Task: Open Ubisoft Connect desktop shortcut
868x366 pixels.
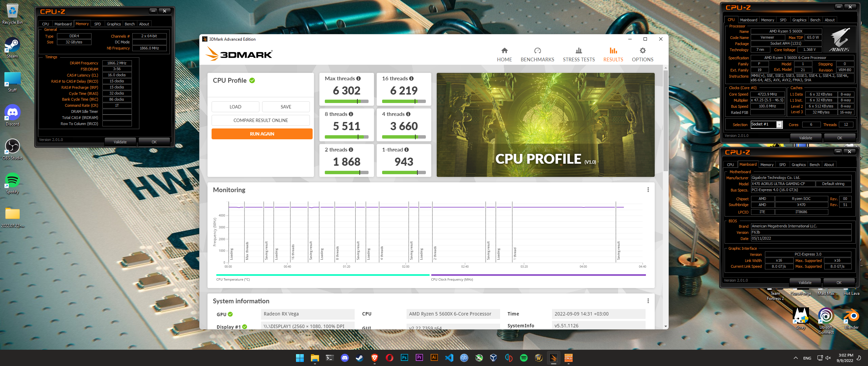Action: point(826,321)
